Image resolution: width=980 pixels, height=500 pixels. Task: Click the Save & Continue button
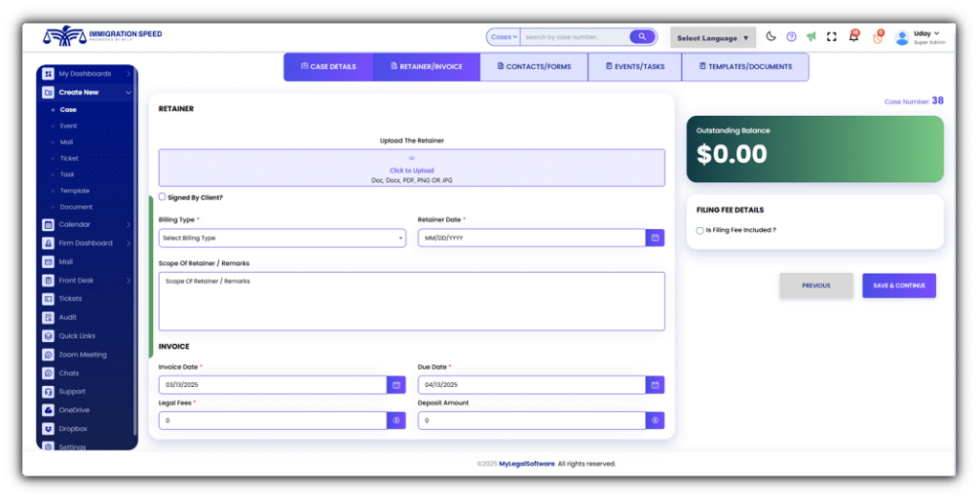900,285
